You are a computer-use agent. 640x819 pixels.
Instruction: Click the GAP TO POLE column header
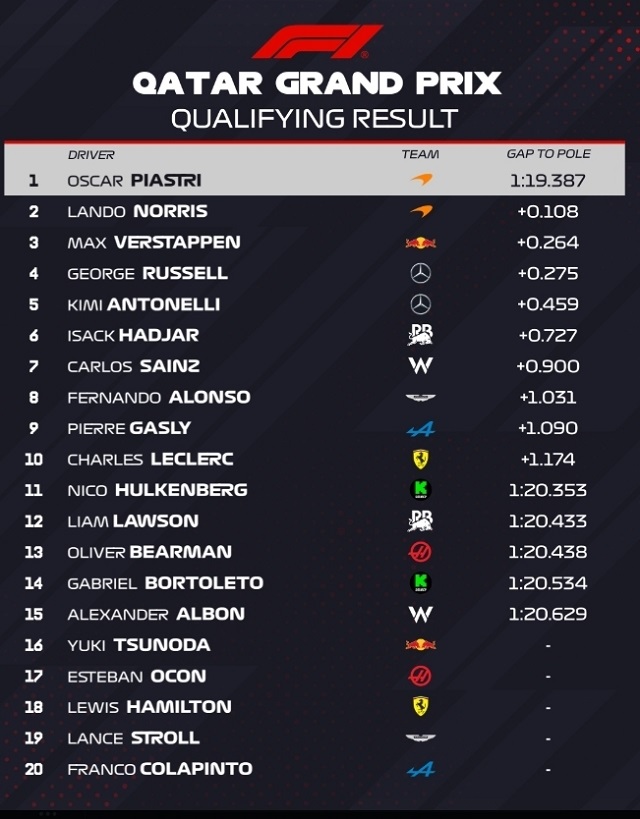tap(548, 154)
